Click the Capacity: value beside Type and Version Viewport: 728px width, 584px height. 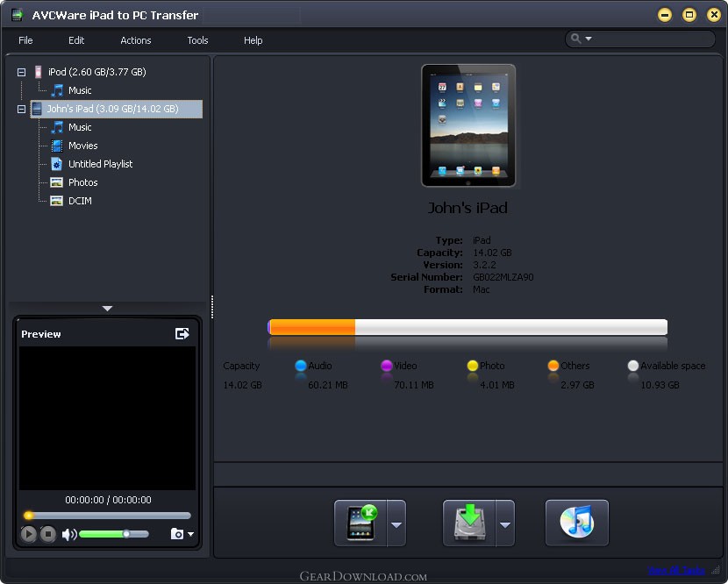[492, 253]
